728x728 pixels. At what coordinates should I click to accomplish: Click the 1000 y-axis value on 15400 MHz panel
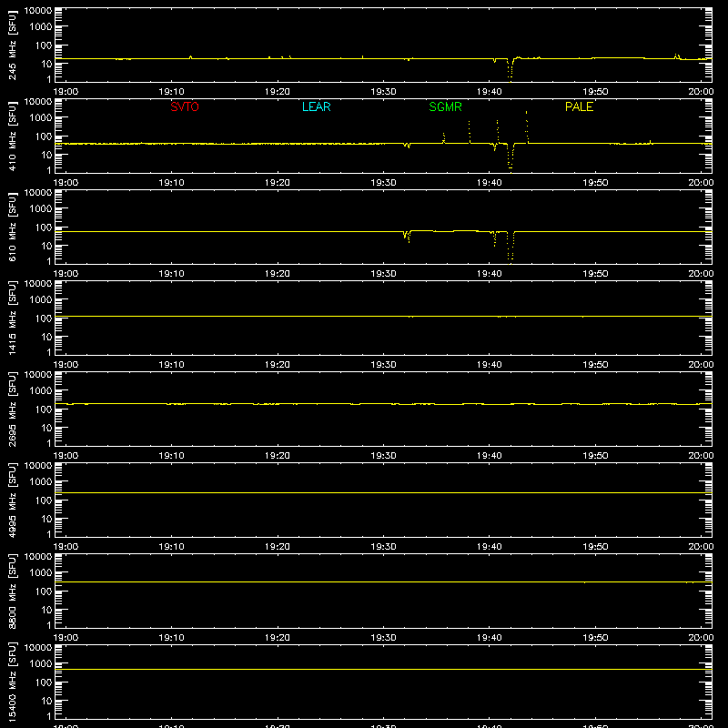(x=41, y=664)
